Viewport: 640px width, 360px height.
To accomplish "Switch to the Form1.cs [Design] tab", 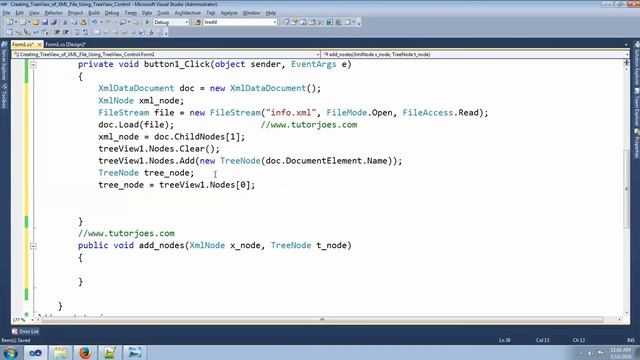I will (65, 44).
